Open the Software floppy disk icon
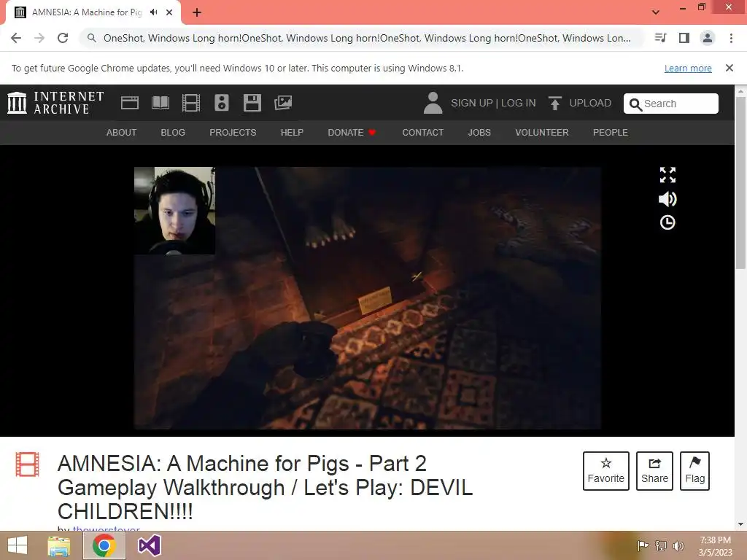Screen dimensions: 747x560 point(252,103)
